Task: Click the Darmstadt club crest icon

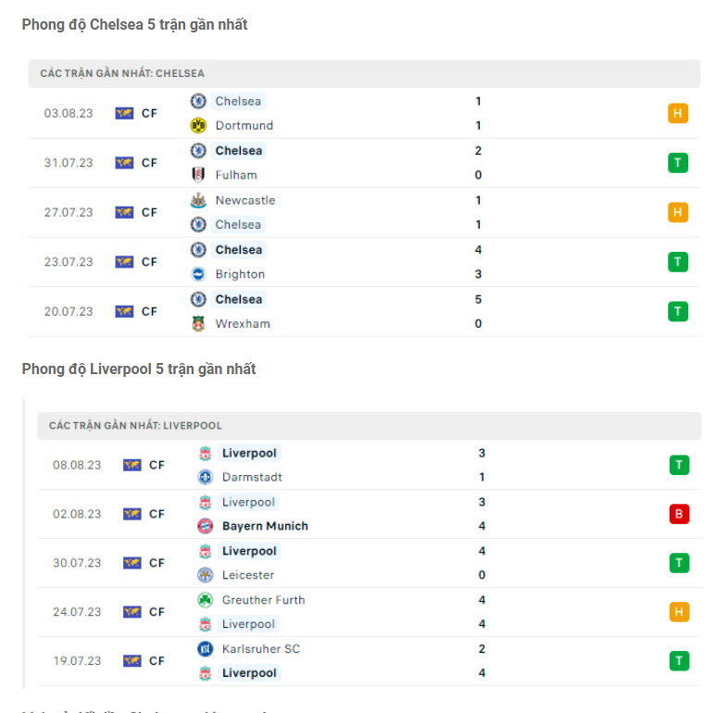Action: point(206,477)
